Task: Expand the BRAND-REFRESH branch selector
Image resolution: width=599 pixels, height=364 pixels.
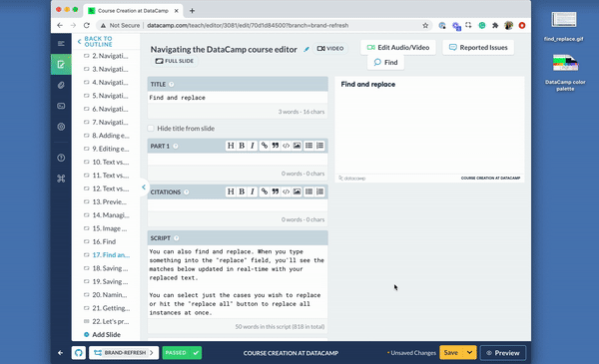Action: click(x=124, y=353)
